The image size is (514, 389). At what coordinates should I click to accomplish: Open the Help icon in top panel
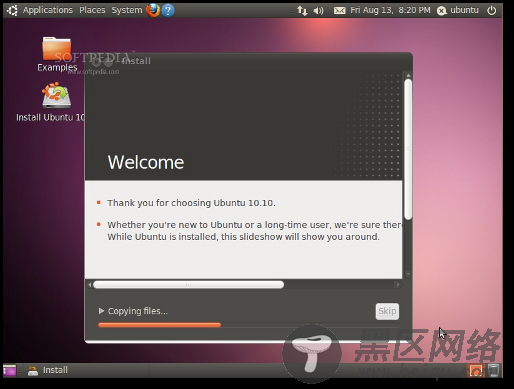[x=168, y=10]
